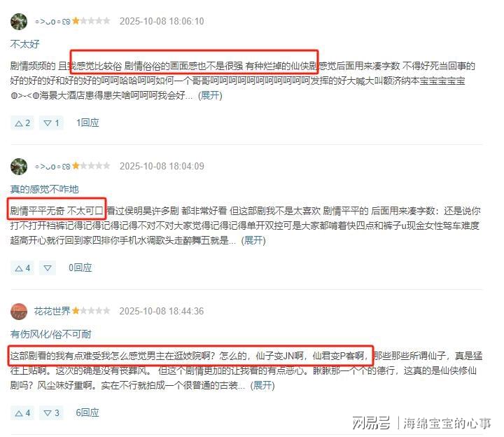Click the star rating beside 花花世界
This screenshot has width=504, height=437.
tap(91, 311)
